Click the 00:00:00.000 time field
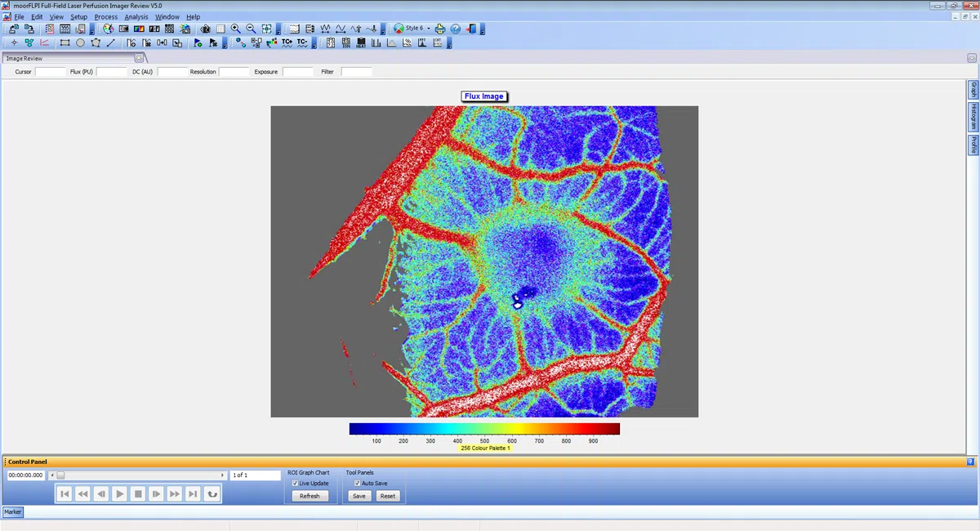The width and height of the screenshot is (980, 531). pyautogui.click(x=24, y=475)
